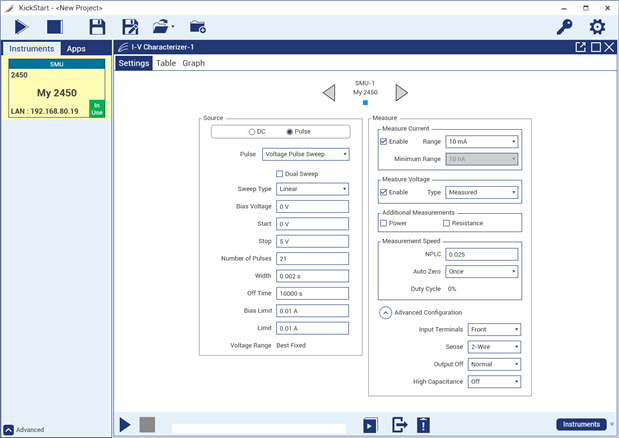Select the DC source radio button

click(x=251, y=132)
